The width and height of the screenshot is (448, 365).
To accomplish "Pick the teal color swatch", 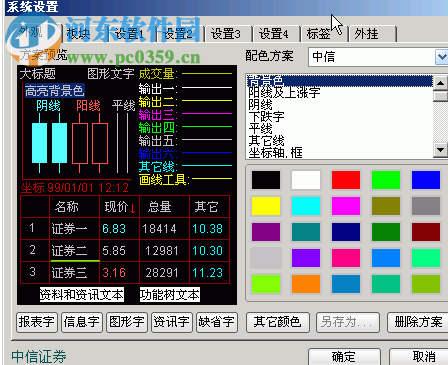I will point(306,232).
